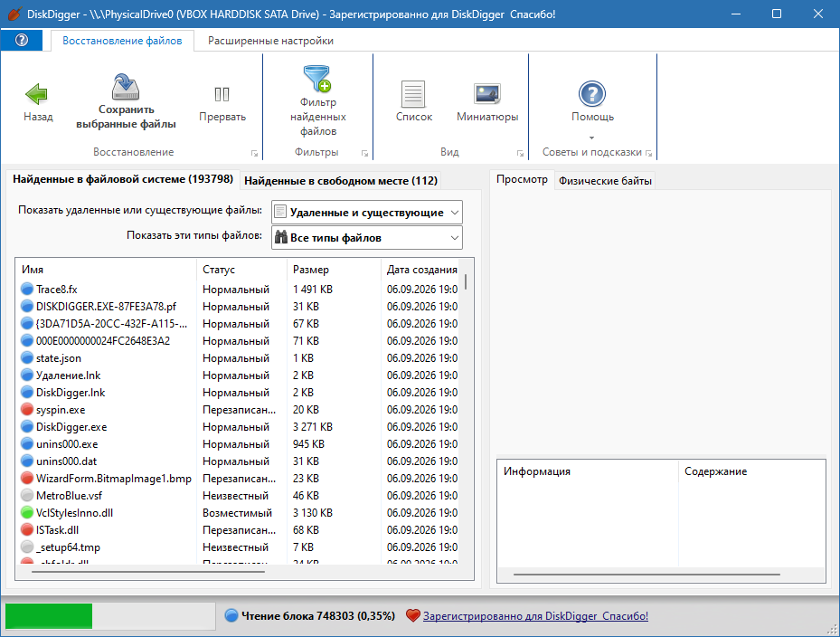Click Save selected files drive icon
Image resolution: width=840 pixels, height=637 pixels.
click(126, 86)
